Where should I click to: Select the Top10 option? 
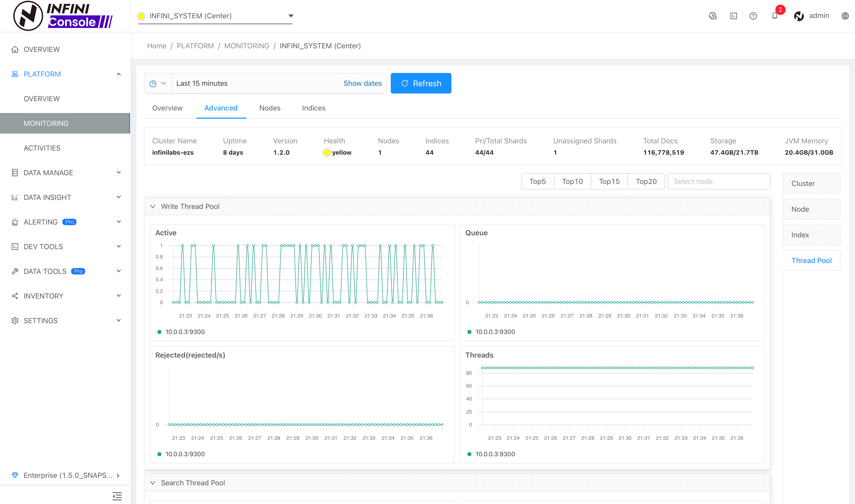click(572, 181)
